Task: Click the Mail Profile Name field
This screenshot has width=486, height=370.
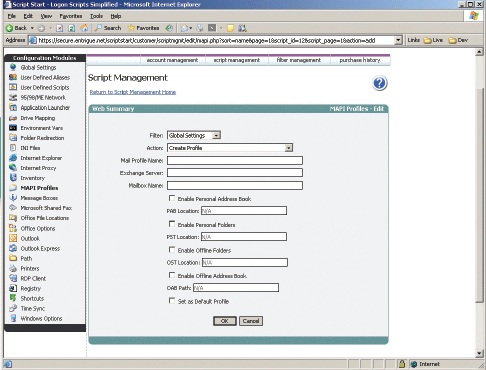Action: coord(235,160)
